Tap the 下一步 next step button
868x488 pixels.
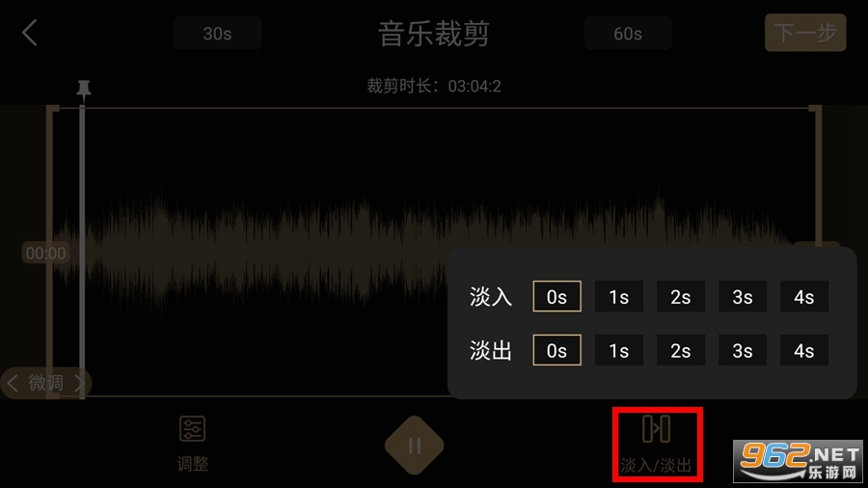click(x=805, y=33)
